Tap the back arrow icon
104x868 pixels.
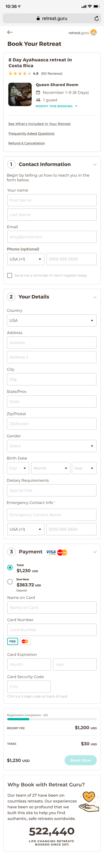coord(10,32)
